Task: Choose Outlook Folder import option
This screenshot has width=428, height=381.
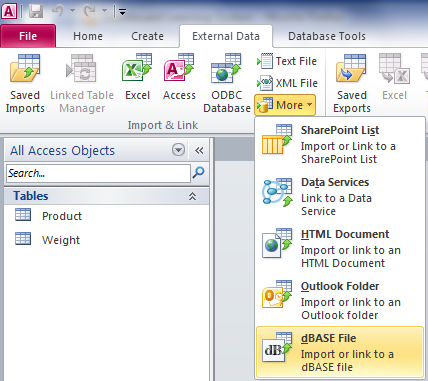Action: click(340, 300)
